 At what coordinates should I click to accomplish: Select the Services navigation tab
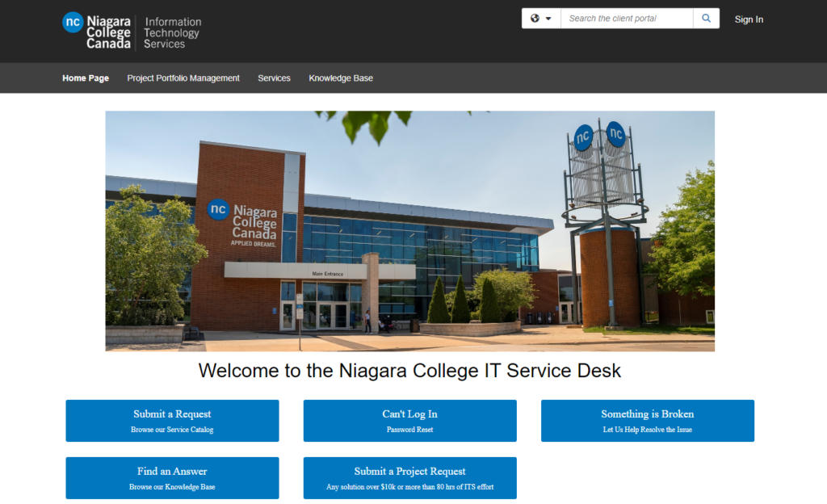pos(274,78)
